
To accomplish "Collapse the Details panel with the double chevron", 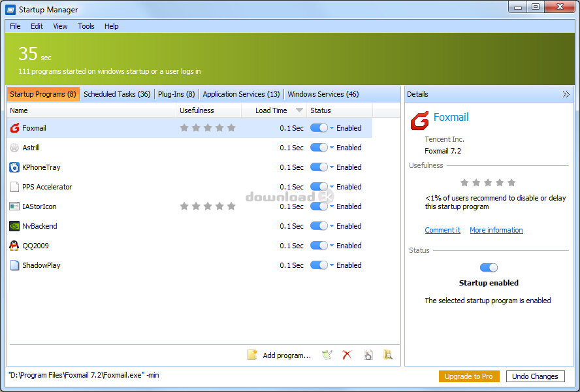I will 566,94.
